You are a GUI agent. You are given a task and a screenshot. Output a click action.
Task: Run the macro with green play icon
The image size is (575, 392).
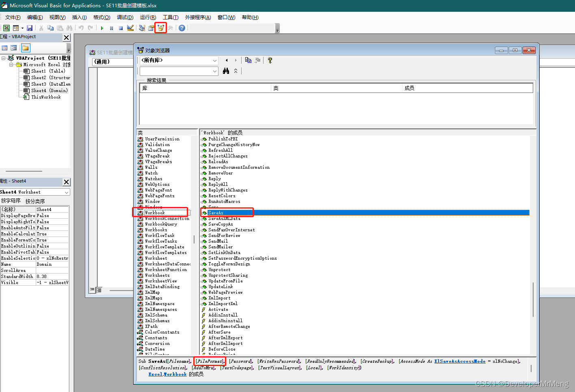(102, 28)
